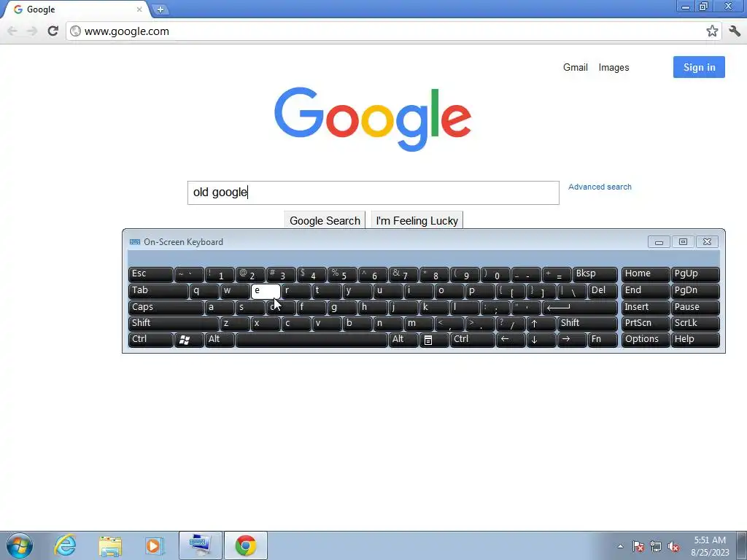
Task: Focus the Google search input field
Action: (x=373, y=192)
